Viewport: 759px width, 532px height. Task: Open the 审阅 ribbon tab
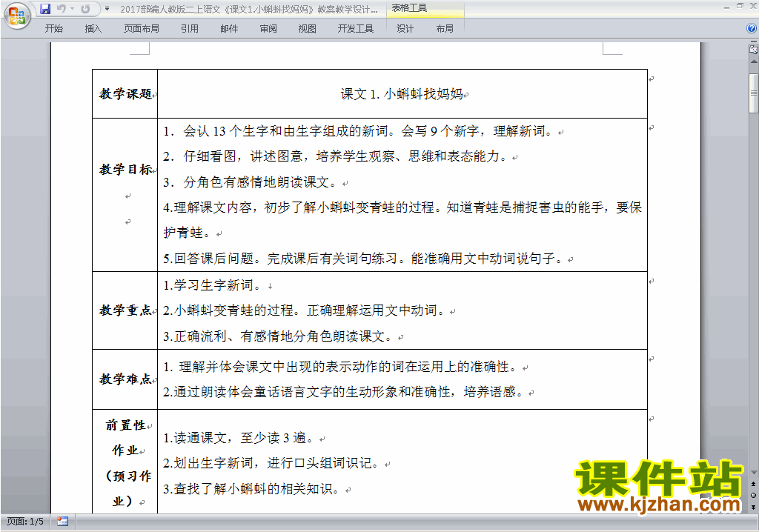pos(268,29)
